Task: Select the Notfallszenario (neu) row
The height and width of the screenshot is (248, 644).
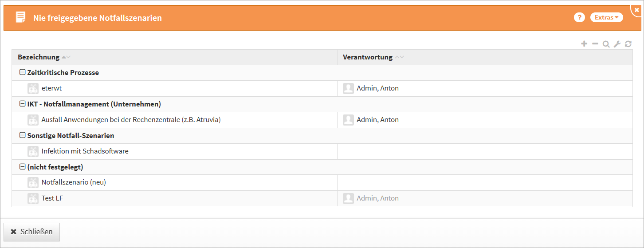Action: pos(74,182)
